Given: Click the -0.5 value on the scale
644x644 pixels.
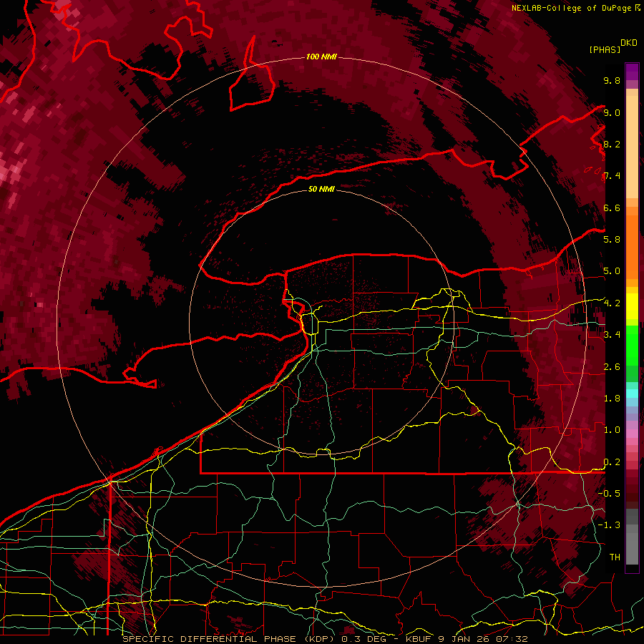Looking at the screenshot, I should [609, 493].
